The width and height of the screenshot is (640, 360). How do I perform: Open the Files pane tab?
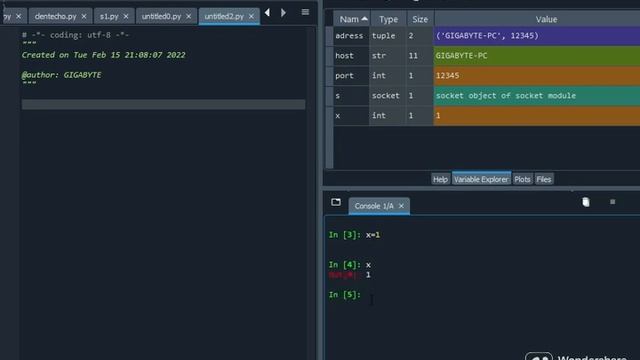coord(544,179)
